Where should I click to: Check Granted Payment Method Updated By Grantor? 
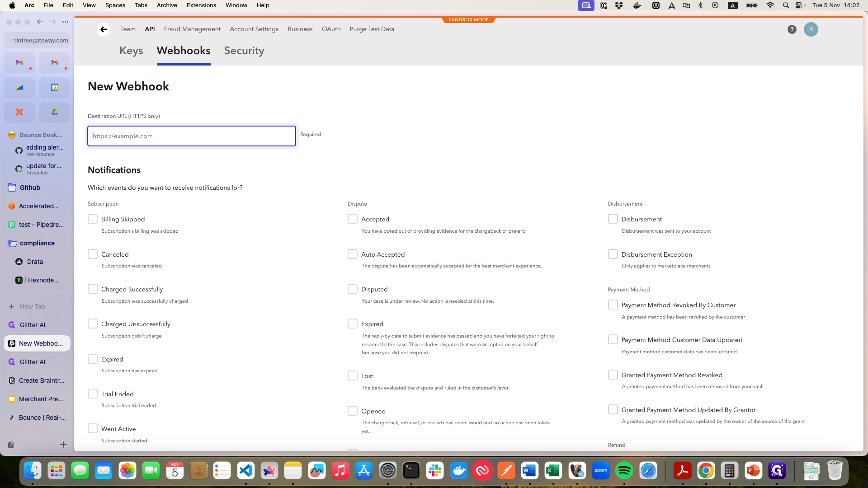(x=613, y=409)
